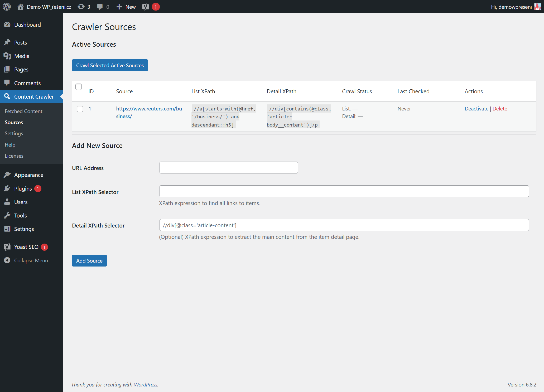Open the New content dropdown
This screenshot has width=544, height=392.
(126, 7)
